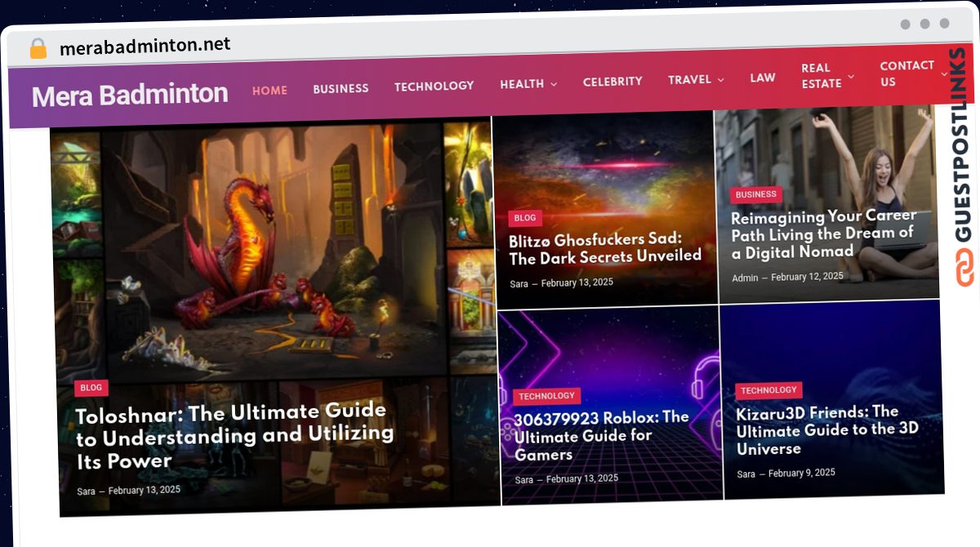The height and width of the screenshot is (547, 980).
Task: Click Technology tag on Roblox article
Action: point(546,396)
